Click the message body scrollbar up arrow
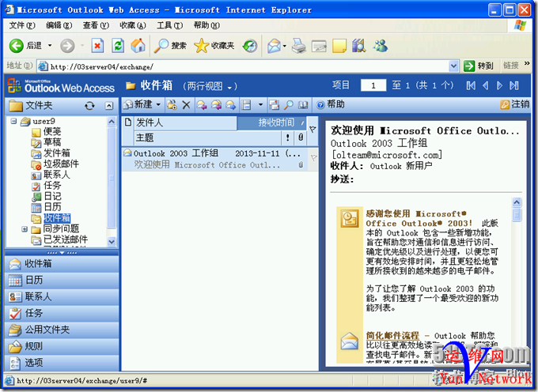538x392 pixels. coord(517,202)
